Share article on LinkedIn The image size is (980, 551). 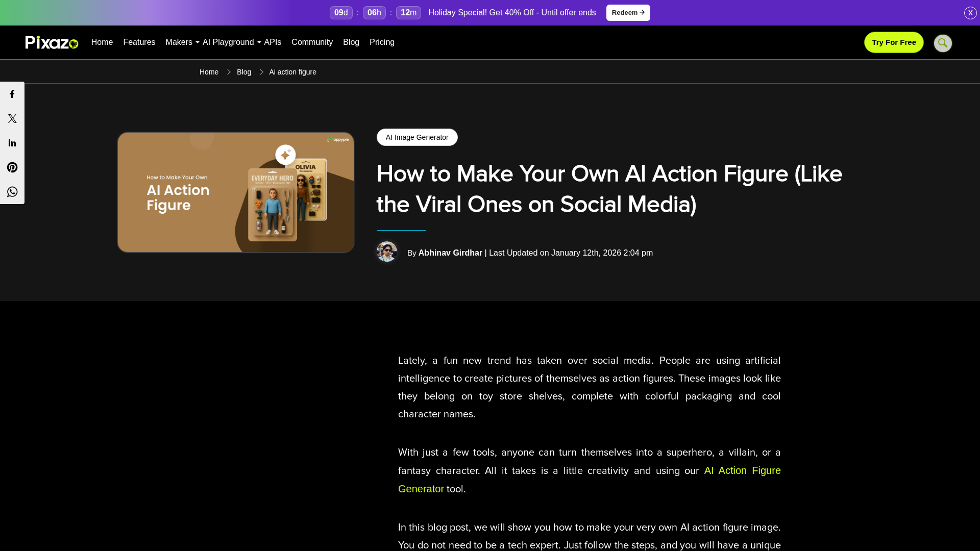(12, 143)
